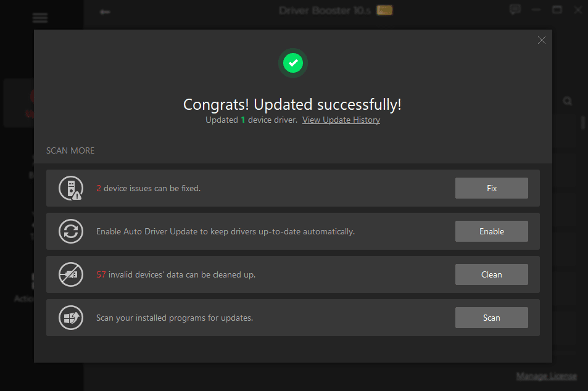The image size is (588, 391).
Task: Click 'Congrats! Updated successfully!' heading
Action: click(292, 104)
